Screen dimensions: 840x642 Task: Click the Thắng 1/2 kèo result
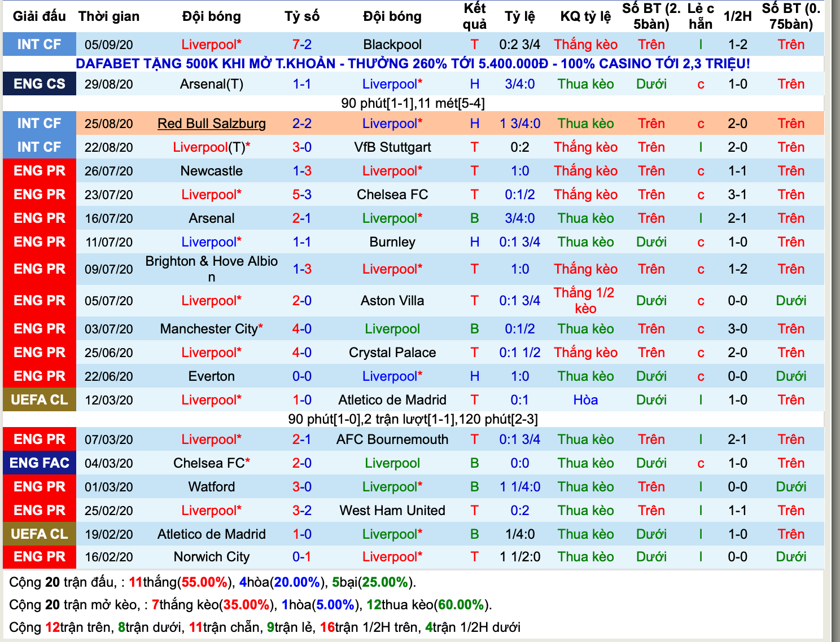pos(585,301)
